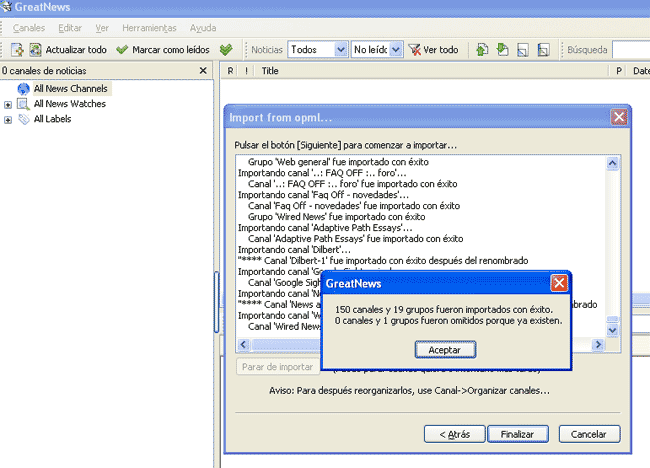Click Actualizar todo in toolbar

[x=76, y=50]
